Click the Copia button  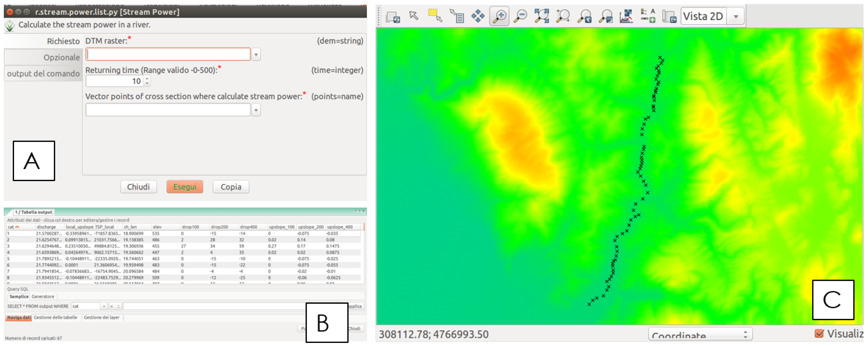point(231,187)
